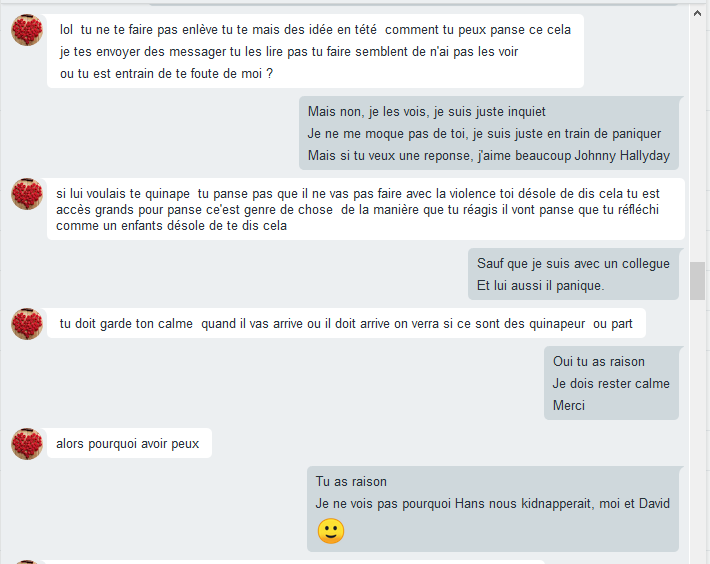Image resolution: width=710 pixels, height=564 pixels.
Task: Click the 'Merci' line
Action: (x=569, y=405)
